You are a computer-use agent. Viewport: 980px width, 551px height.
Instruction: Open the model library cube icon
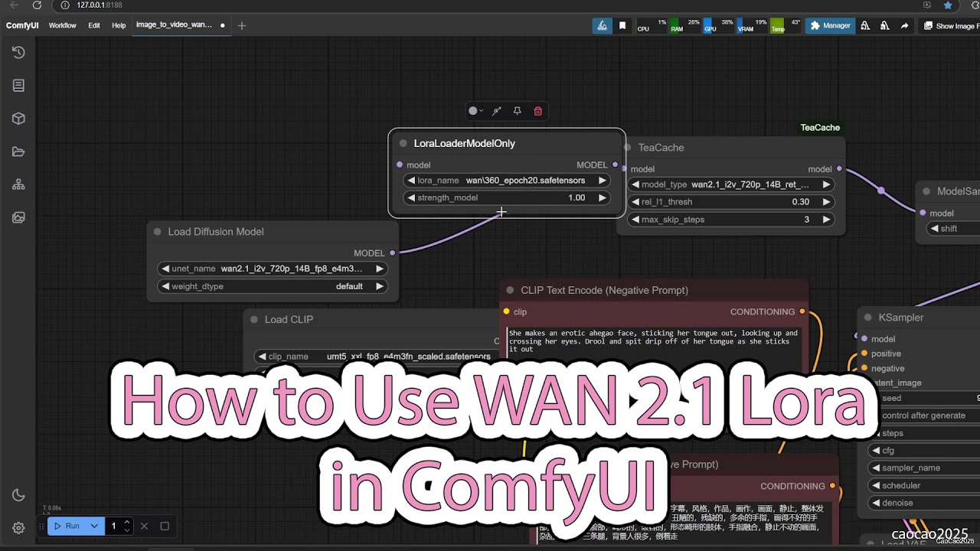pyautogui.click(x=18, y=119)
